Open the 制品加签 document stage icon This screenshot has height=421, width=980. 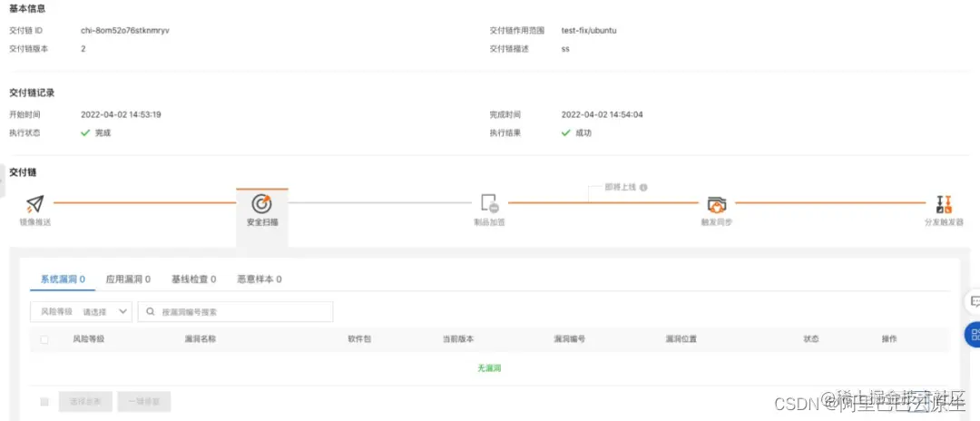pyautogui.click(x=489, y=203)
